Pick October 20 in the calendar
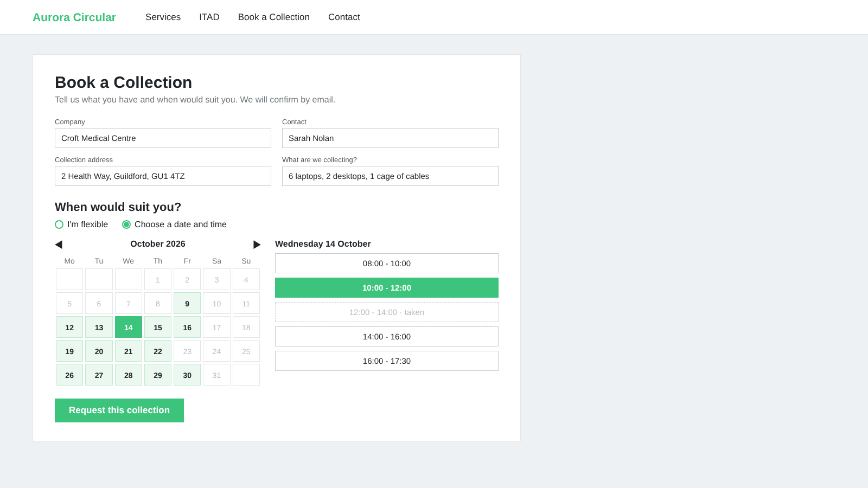The width and height of the screenshot is (868, 488). (99, 351)
